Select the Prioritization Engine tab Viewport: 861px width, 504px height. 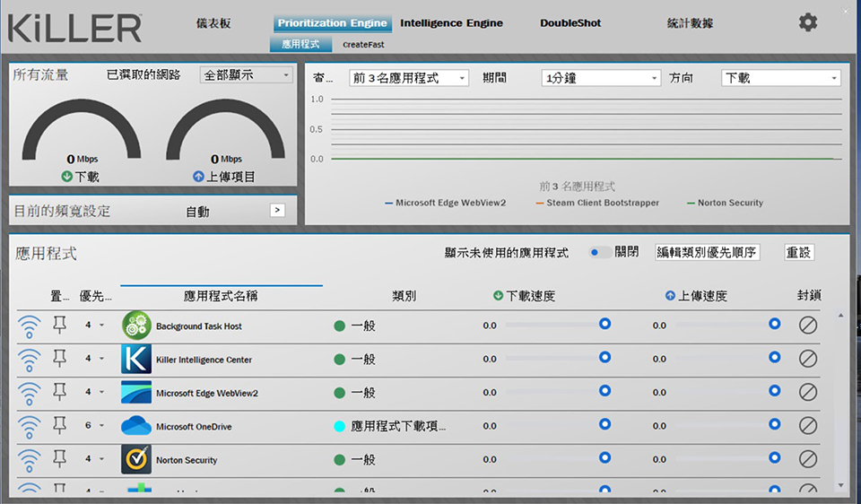pos(332,23)
